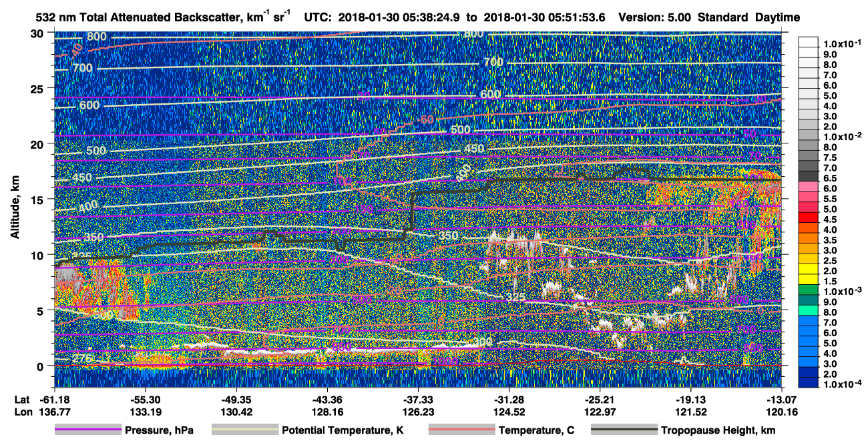Click the colorbar label 1.0x10-1
This screenshot has height=445, width=868.
click(841, 43)
